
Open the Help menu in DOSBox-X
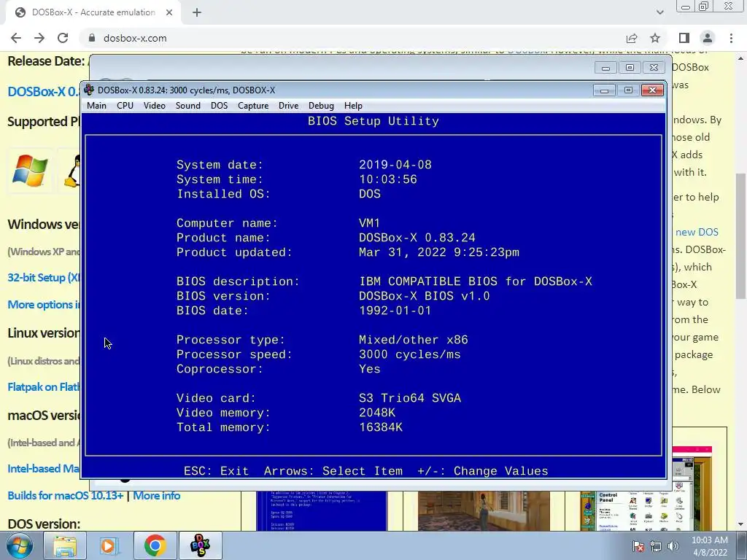tap(353, 106)
